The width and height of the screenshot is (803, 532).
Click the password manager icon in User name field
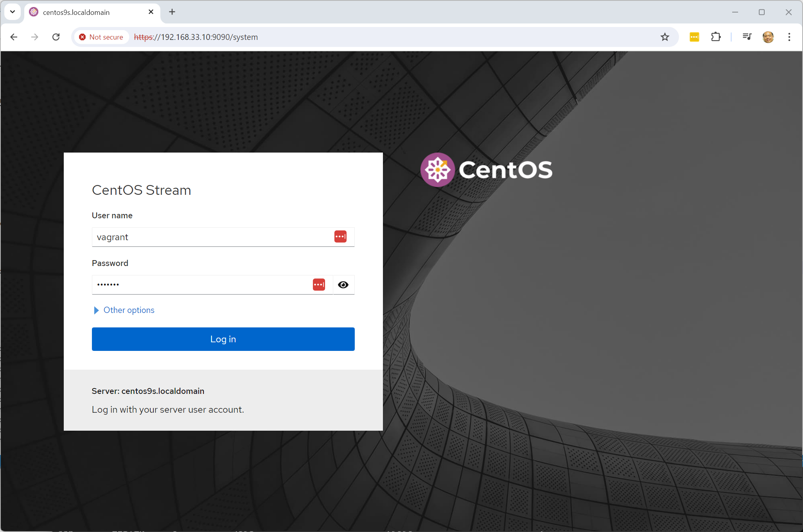(340, 237)
